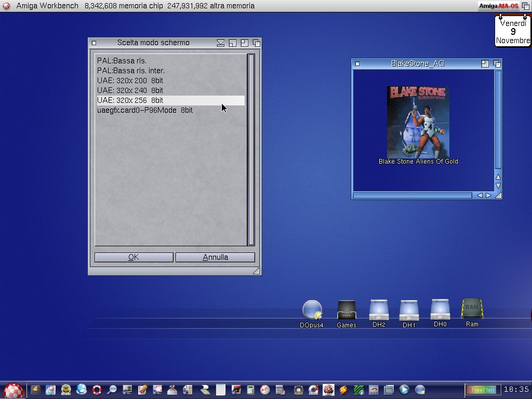The image size is (532, 399).
Task: Select PAL:Bassa ris. screen mode
Action: click(122, 61)
